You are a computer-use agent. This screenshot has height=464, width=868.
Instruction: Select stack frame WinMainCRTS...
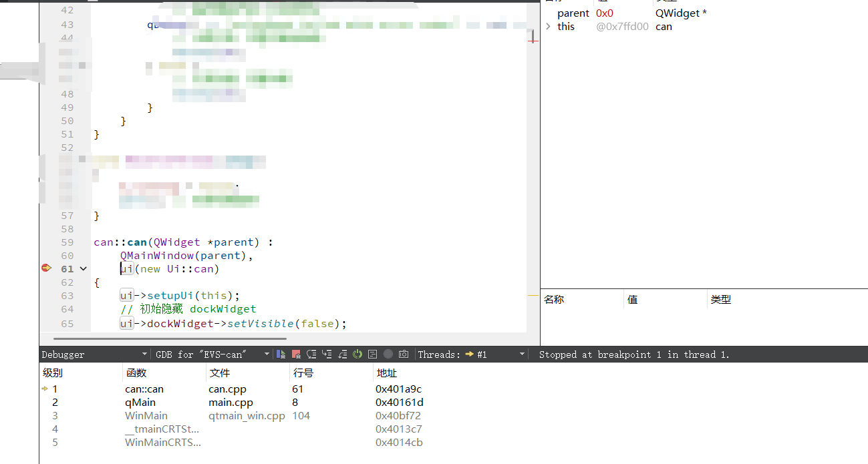click(x=162, y=442)
